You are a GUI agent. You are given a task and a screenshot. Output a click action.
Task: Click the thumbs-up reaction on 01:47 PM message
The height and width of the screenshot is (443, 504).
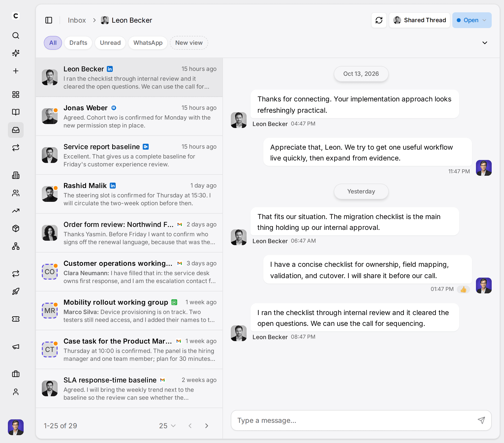point(463,289)
